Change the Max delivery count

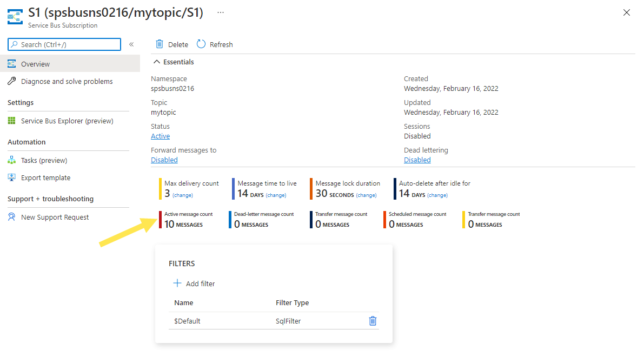[183, 195]
